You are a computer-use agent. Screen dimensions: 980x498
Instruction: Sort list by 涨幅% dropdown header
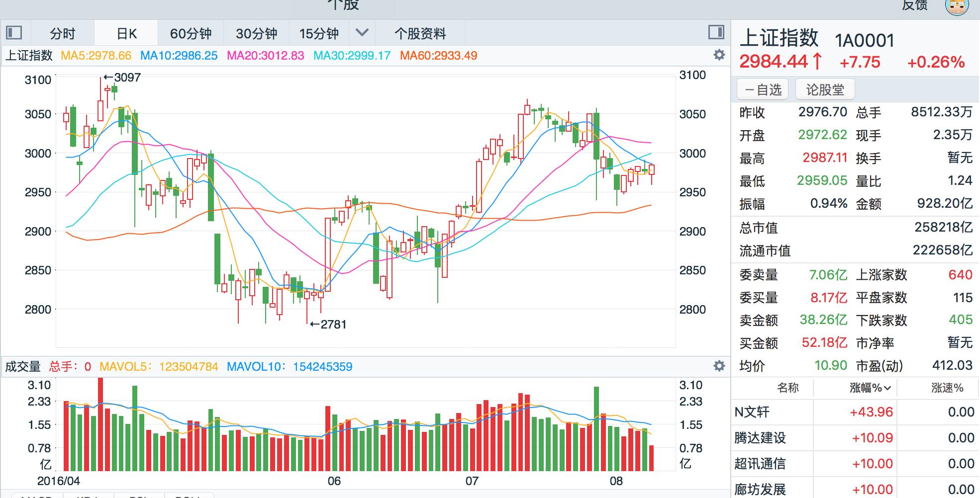pos(870,388)
